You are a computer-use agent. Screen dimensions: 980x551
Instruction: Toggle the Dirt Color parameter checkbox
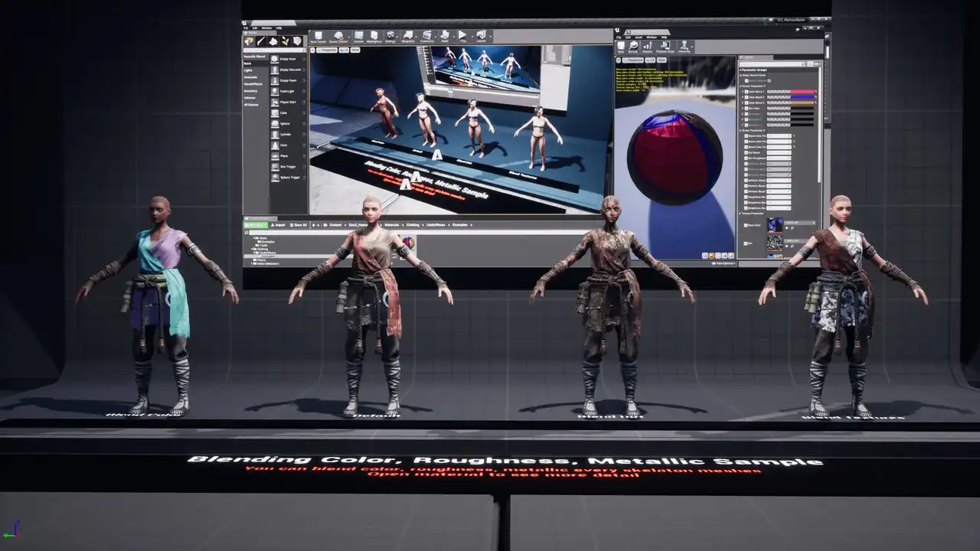pos(746,108)
